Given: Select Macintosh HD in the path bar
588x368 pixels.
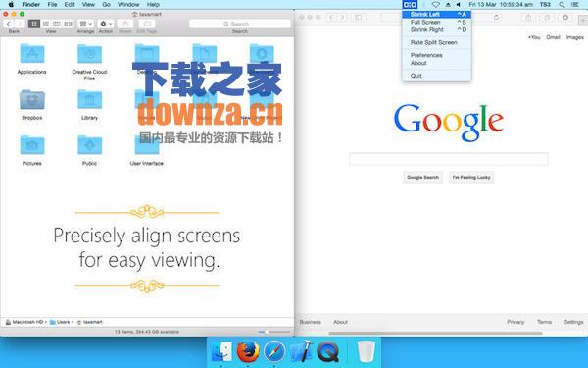Looking at the screenshot, I should (24, 322).
